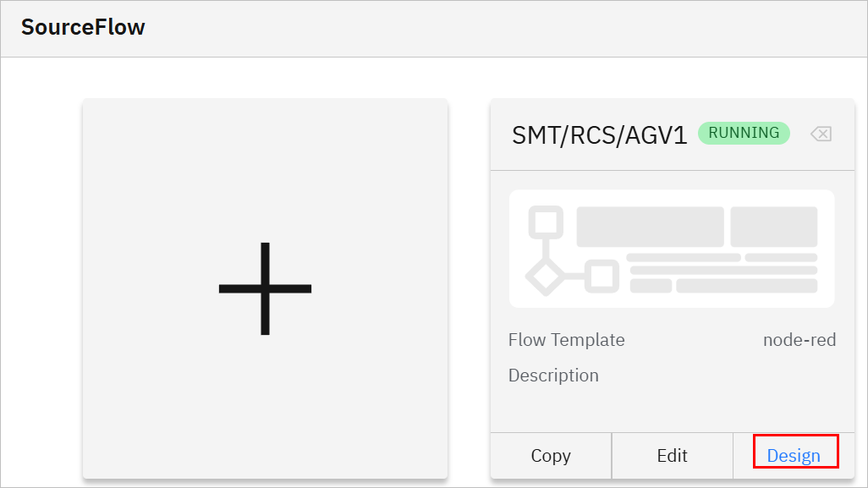868x488 pixels.
Task: Copy the SMT/RCS/AGV1 flow
Action: point(551,455)
